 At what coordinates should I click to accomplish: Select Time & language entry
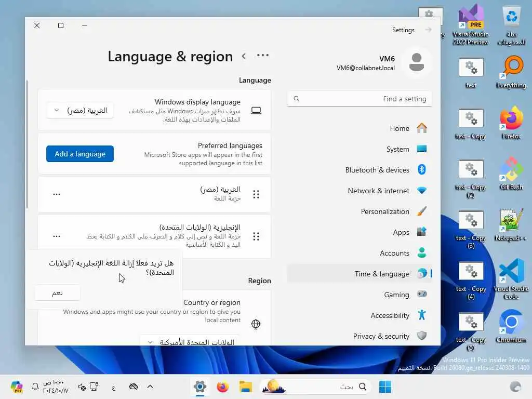(x=360, y=274)
